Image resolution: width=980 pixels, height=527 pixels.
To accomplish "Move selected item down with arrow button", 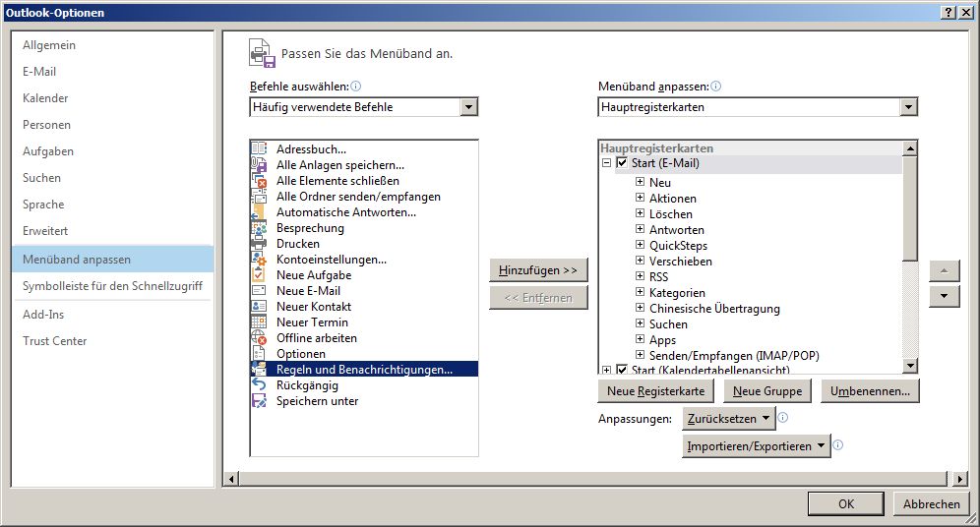I will click(x=945, y=296).
